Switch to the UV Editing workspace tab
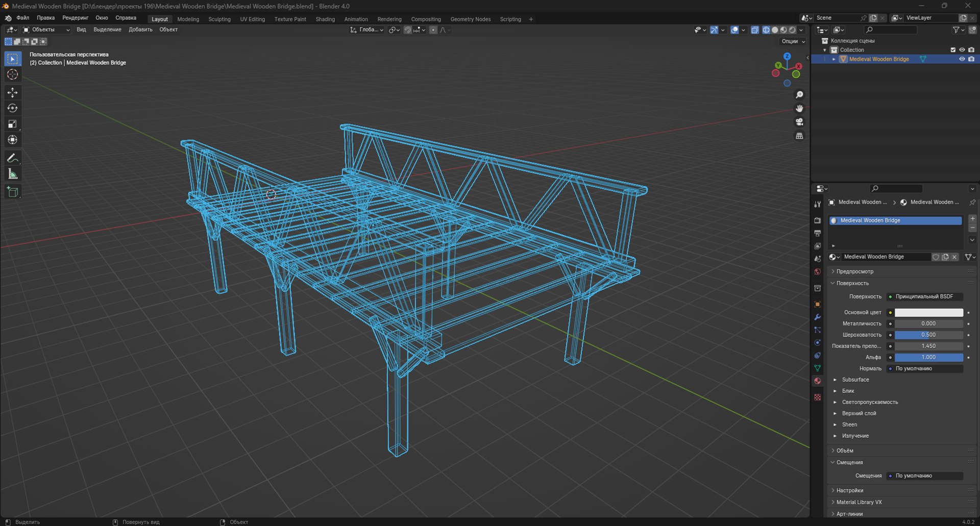980x526 pixels. click(x=253, y=19)
